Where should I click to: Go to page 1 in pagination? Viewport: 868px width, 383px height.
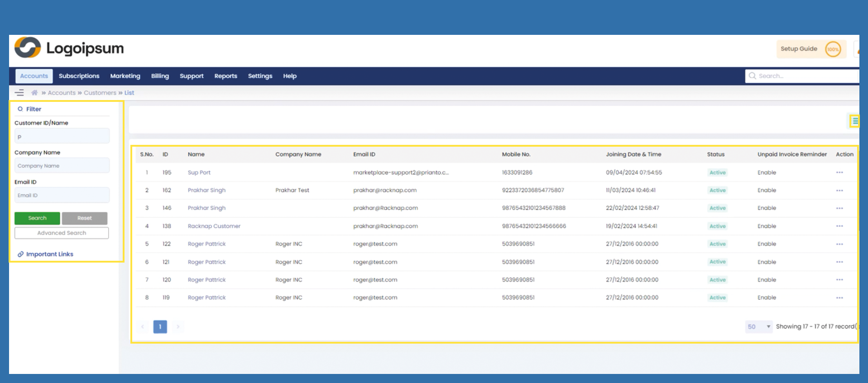coord(160,326)
